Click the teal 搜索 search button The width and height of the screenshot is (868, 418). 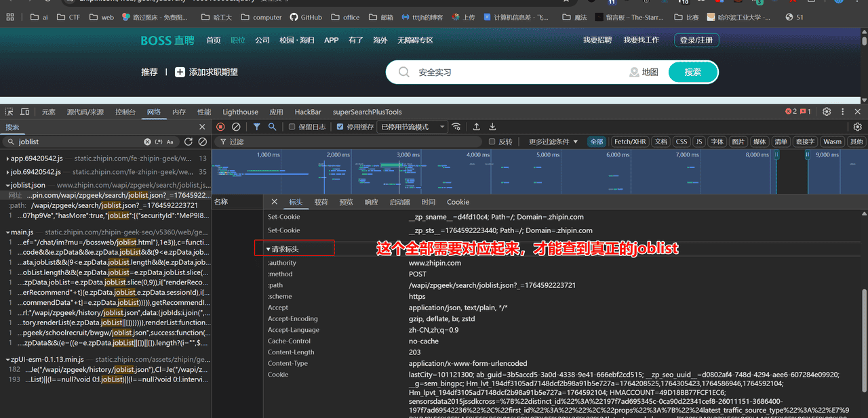[x=692, y=71]
